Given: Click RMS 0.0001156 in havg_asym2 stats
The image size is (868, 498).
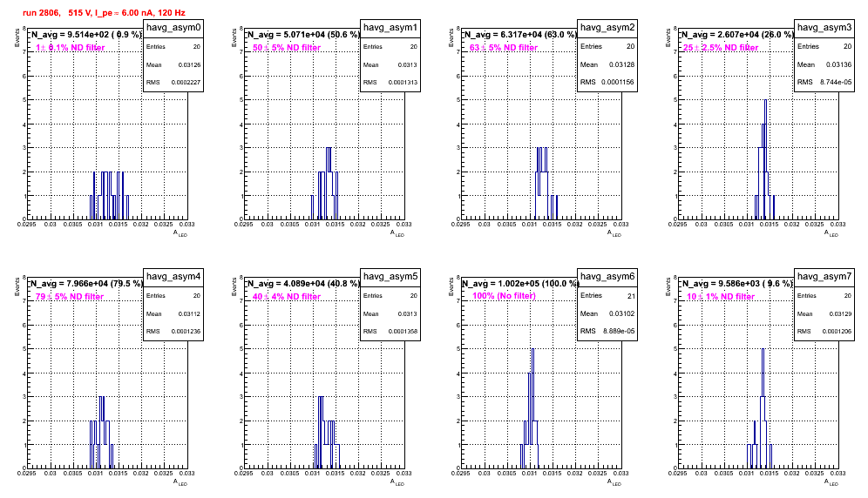Looking at the screenshot, I should 607,83.
